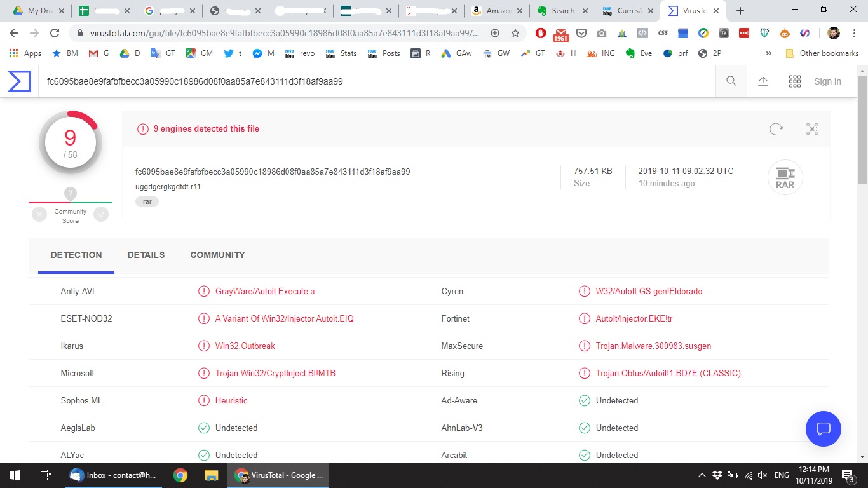The height and width of the screenshot is (488, 868).
Task: Open Windows Start menu
Action: 15,475
